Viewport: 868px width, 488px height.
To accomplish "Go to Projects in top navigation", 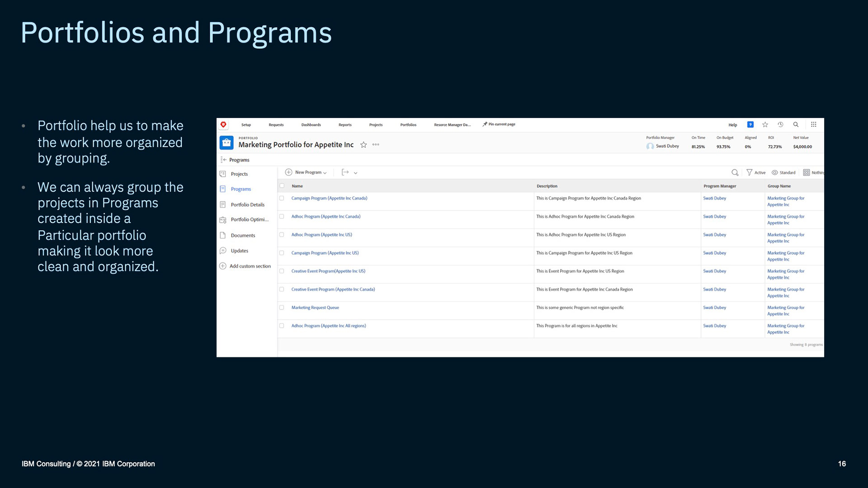I will pos(376,125).
